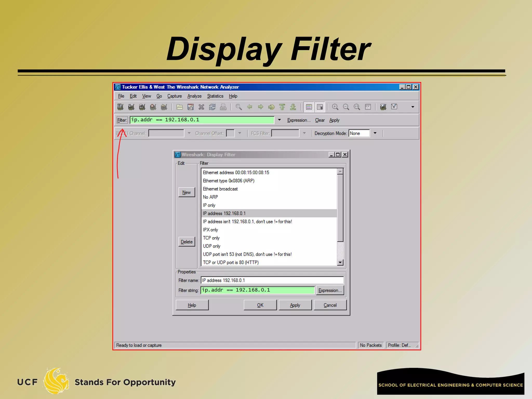This screenshot has width=532, height=399.
Task: Click the Find Packet magnifier icon
Action: (x=239, y=107)
